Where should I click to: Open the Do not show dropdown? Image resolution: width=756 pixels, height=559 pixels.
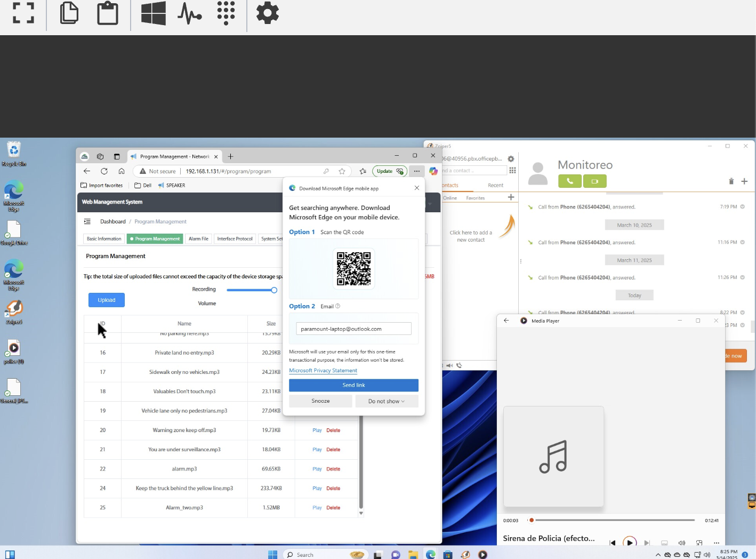pyautogui.click(x=387, y=401)
